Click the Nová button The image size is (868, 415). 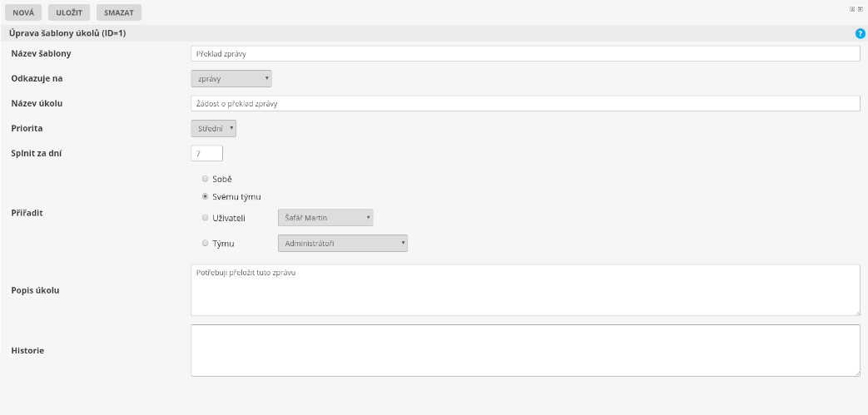click(23, 12)
